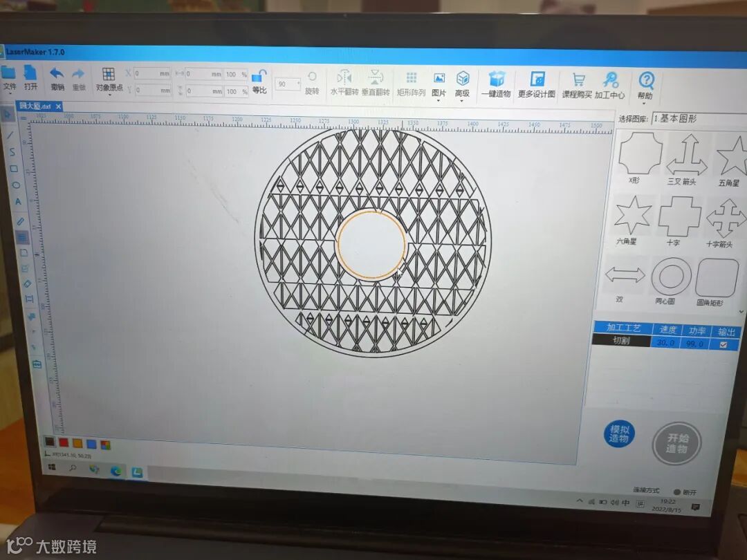Click the bottom calendar-like sidebar icon
This screenshot has height=560, width=747.
pyautogui.click(x=37, y=364)
